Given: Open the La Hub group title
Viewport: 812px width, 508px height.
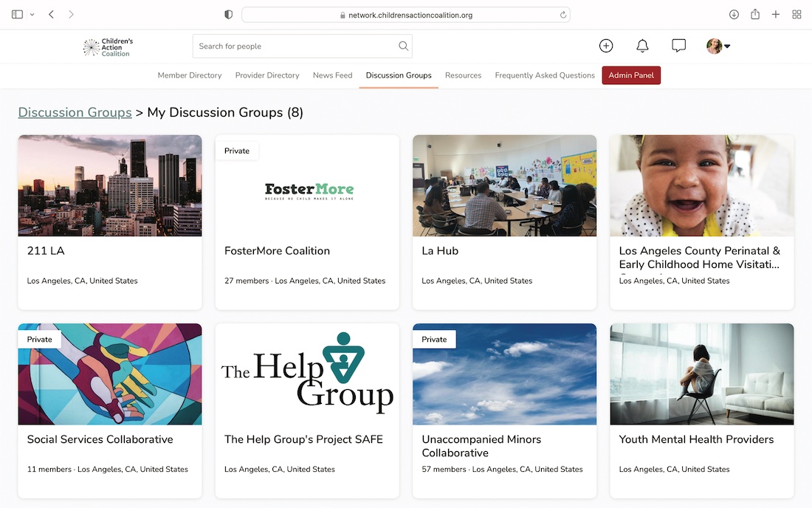Looking at the screenshot, I should 440,250.
